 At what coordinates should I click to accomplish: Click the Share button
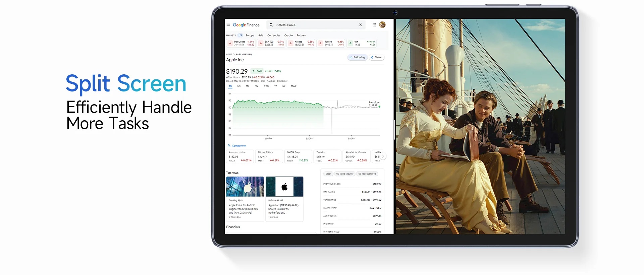coord(376,57)
